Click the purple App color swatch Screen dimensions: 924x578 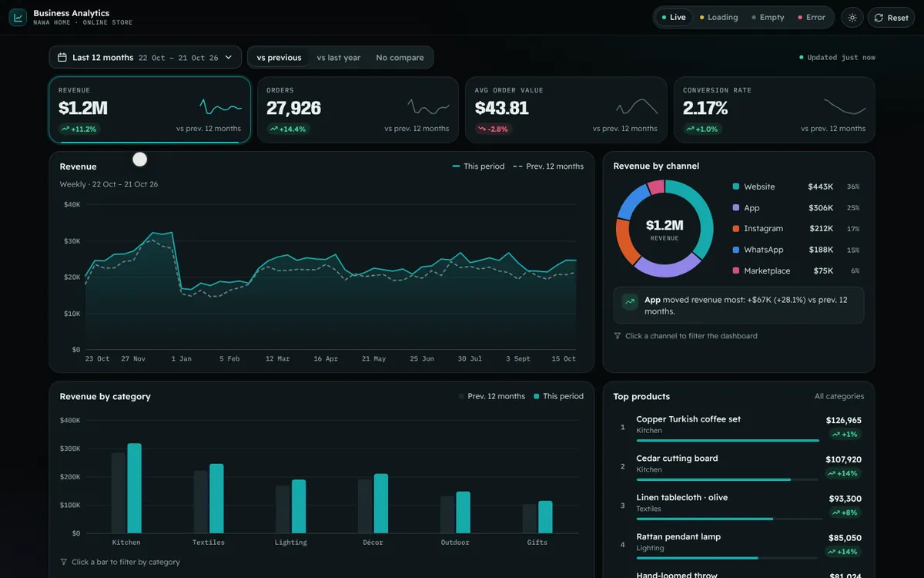tap(736, 208)
